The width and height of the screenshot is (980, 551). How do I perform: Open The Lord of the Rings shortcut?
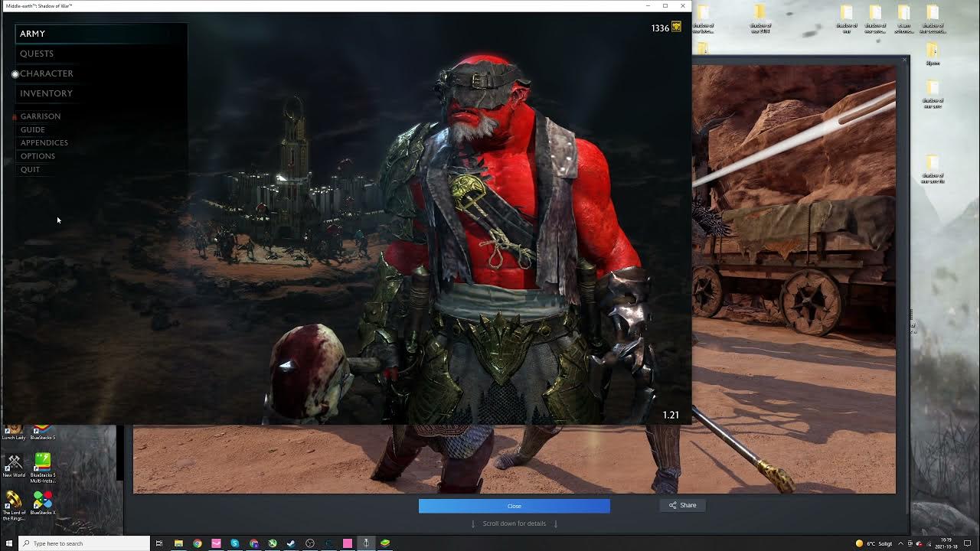[14, 505]
